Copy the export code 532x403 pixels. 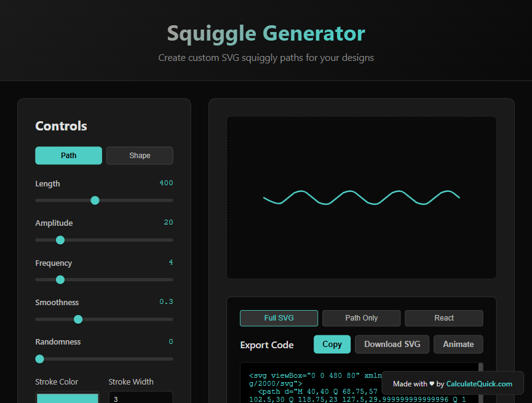click(x=332, y=345)
